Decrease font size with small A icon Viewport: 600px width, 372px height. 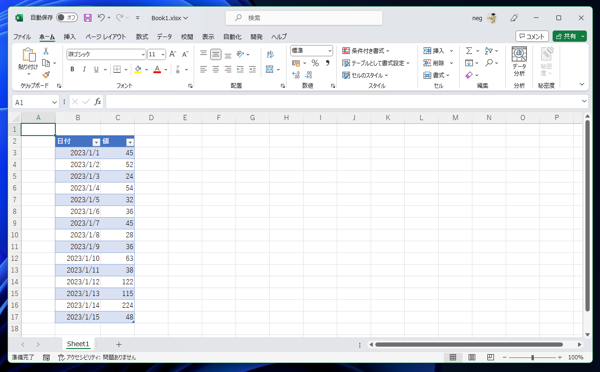pos(185,54)
